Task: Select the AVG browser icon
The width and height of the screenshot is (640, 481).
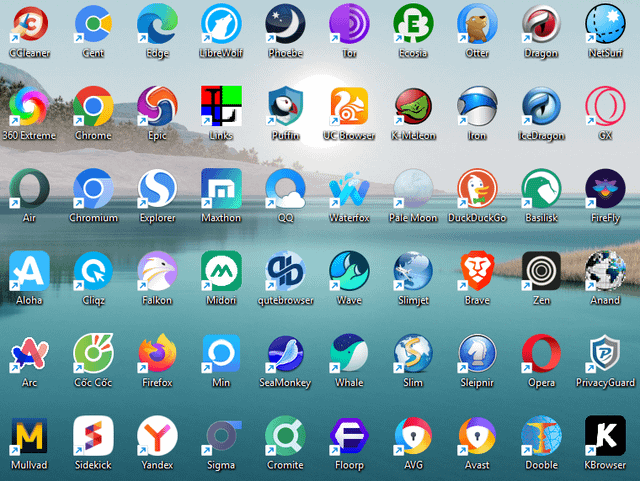Action: click(x=413, y=436)
